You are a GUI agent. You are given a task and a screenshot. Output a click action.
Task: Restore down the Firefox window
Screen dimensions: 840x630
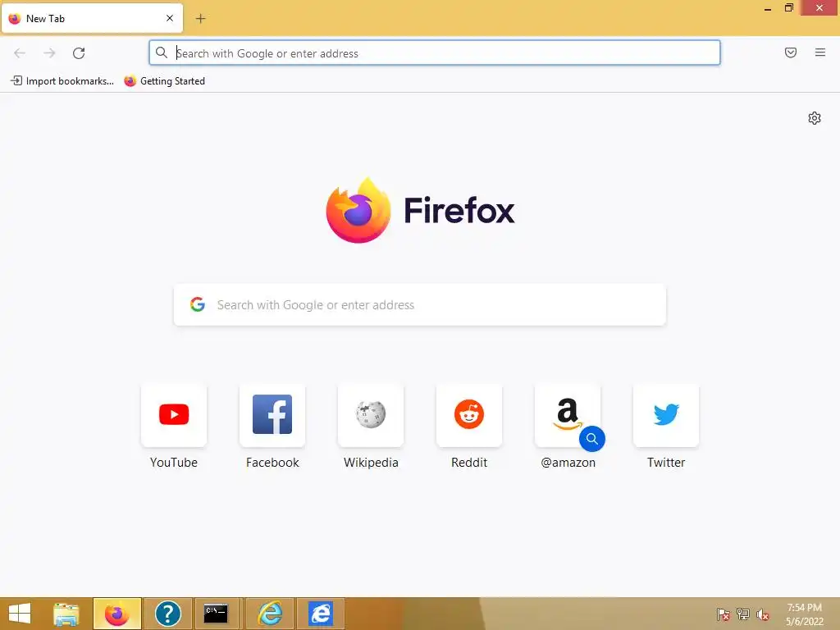[x=789, y=7]
